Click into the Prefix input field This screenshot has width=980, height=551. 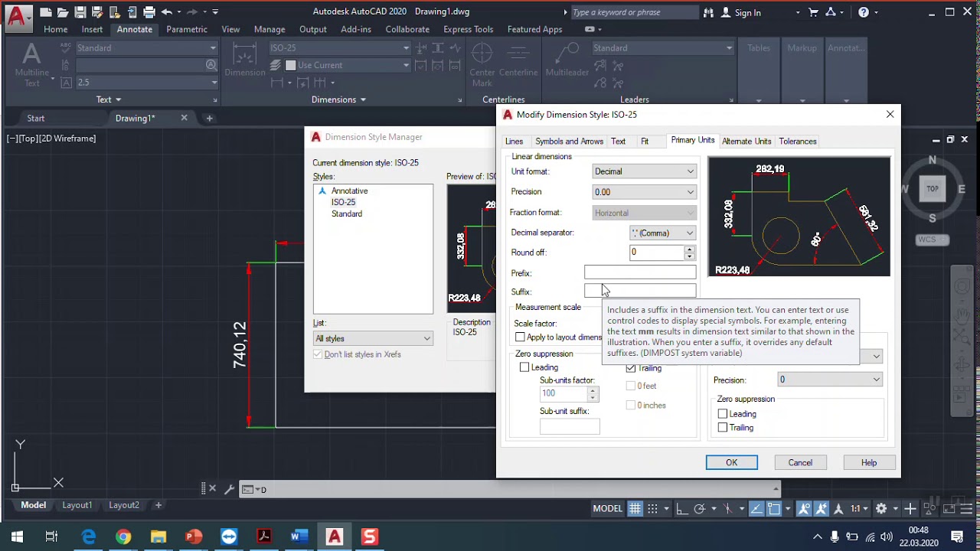[640, 272]
